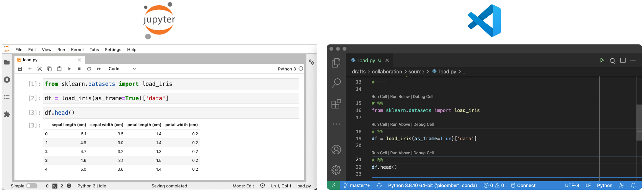Open the cell type Code dropdown
Screen dimensions: 644x192
pyautogui.click(x=122, y=69)
